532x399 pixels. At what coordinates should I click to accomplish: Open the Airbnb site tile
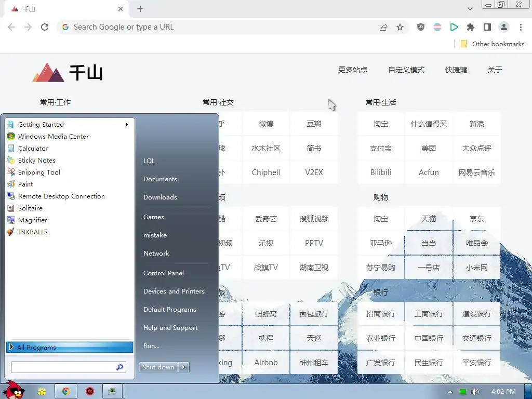(x=266, y=362)
